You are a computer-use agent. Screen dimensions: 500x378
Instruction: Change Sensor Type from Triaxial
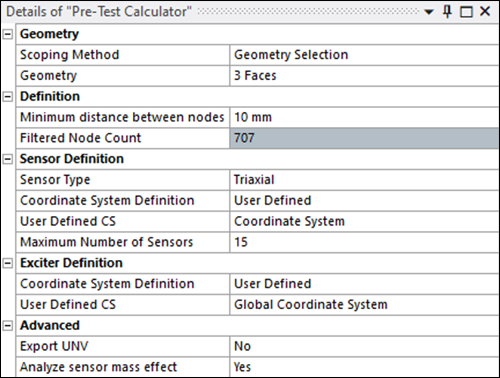point(364,180)
